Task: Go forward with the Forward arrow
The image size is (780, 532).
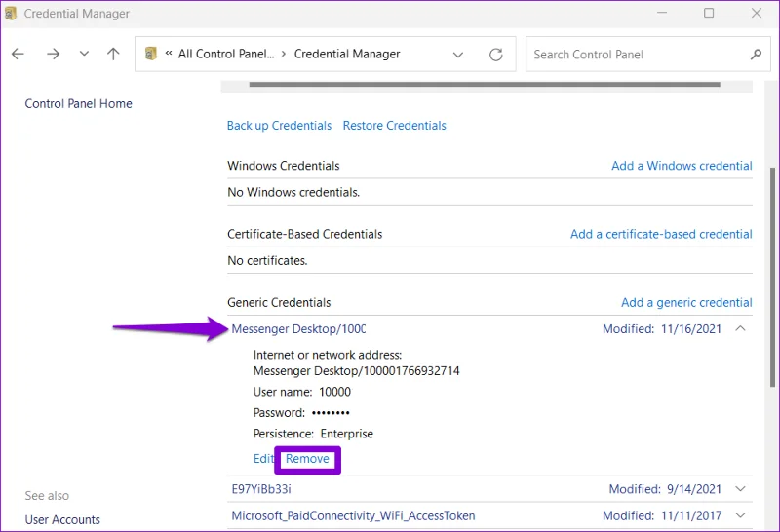Action: pyautogui.click(x=53, y=54)
